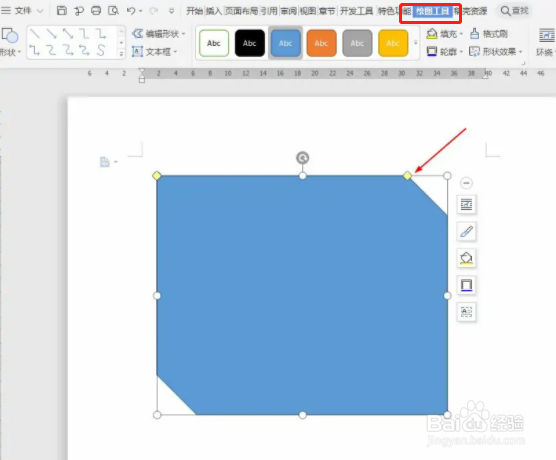Click the floating brush style icon beside shape
556x460 pixels.
[x=466, y=232]
